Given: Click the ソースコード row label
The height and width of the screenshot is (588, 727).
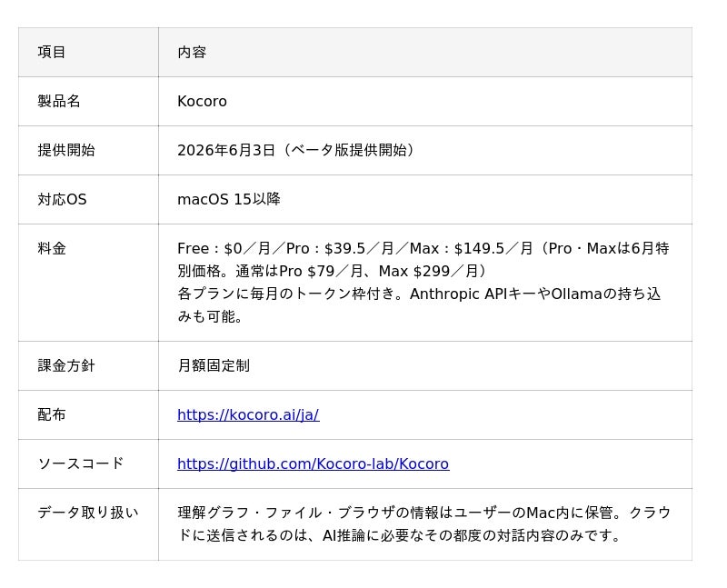Looking at the screenshot, I should tap(81, 463).
